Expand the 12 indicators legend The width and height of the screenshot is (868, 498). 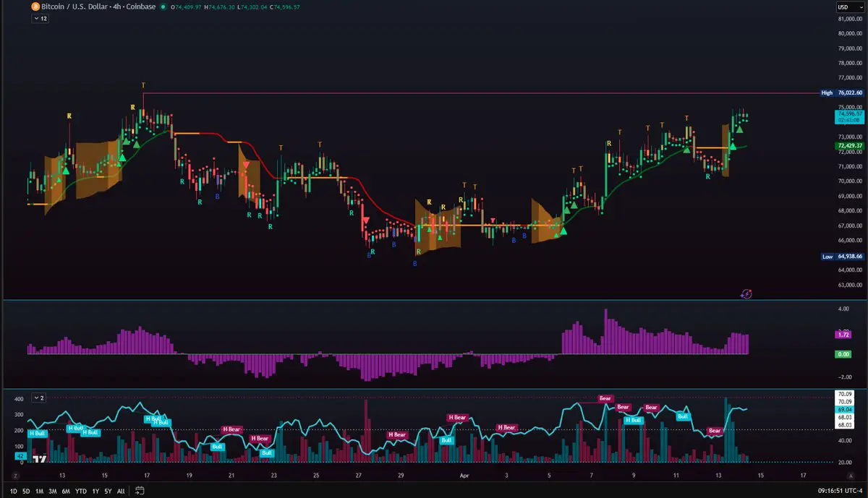pos(39,19)
